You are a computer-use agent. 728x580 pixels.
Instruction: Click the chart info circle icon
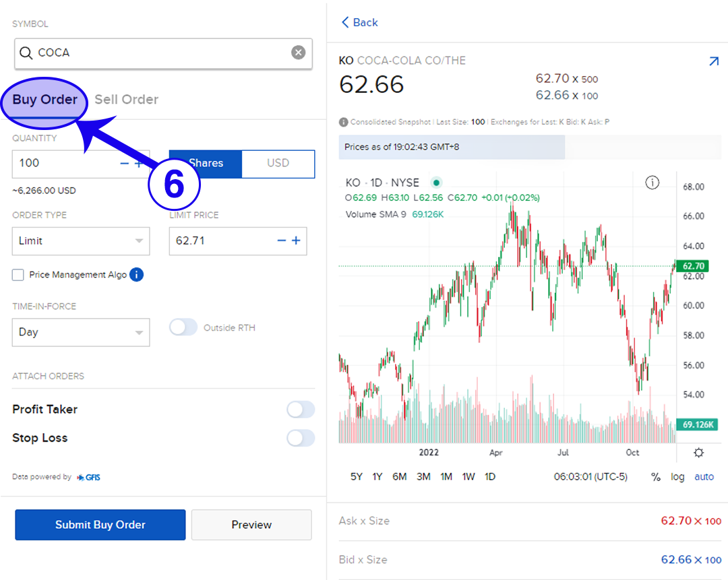[x=652, y=183]
